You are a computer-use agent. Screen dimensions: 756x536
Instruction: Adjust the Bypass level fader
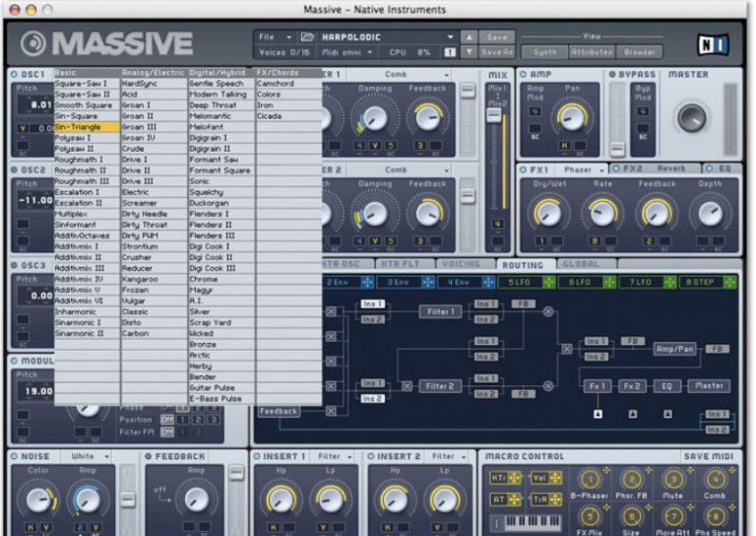coord(617,149)
